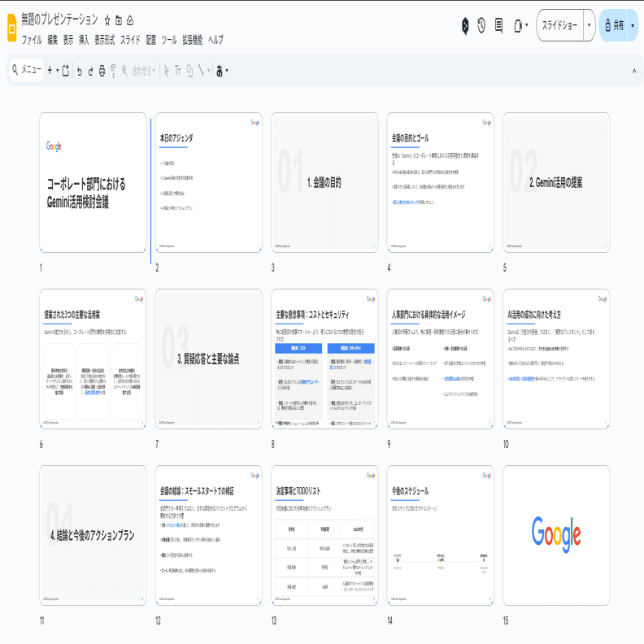Click the 共有 share button
The image size is (644, 644).
pyautogui.click(x=614, y=25)
